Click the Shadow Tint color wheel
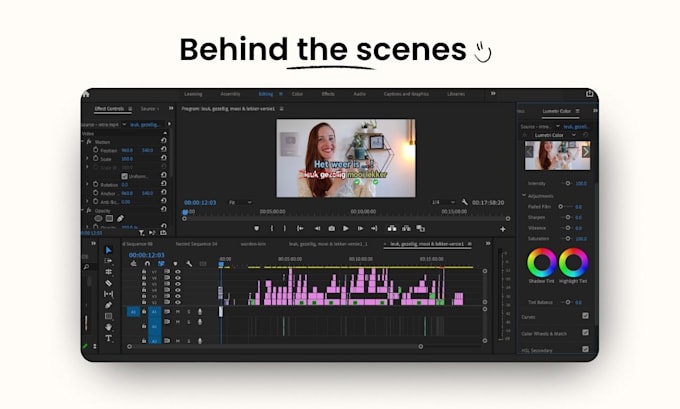Screen dimensions: 680x409 tap(542, 262)
